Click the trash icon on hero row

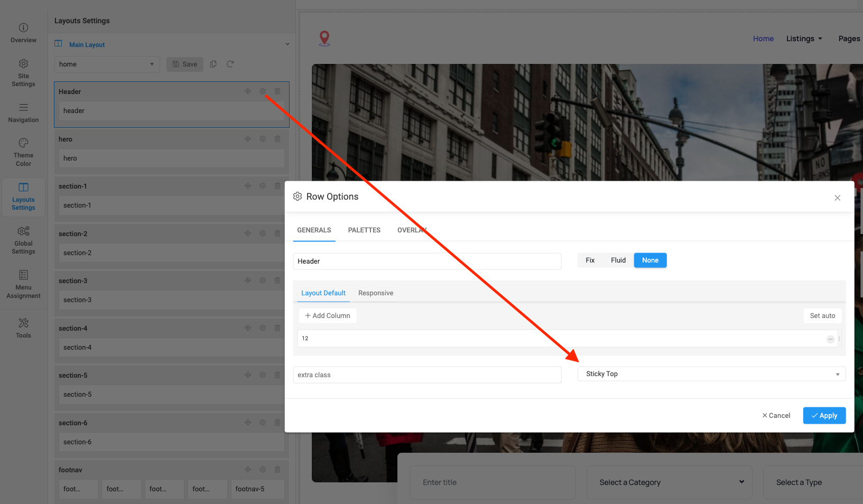click(x=277, y=139)
